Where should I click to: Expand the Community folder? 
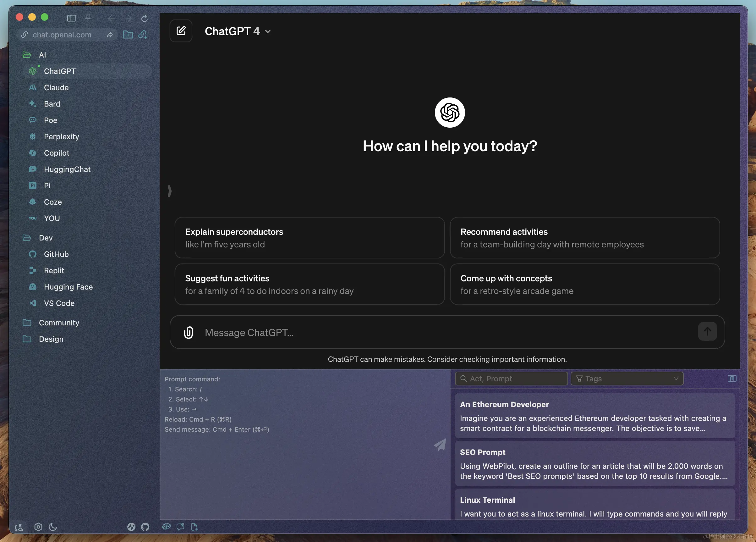(x=59, y=323)
